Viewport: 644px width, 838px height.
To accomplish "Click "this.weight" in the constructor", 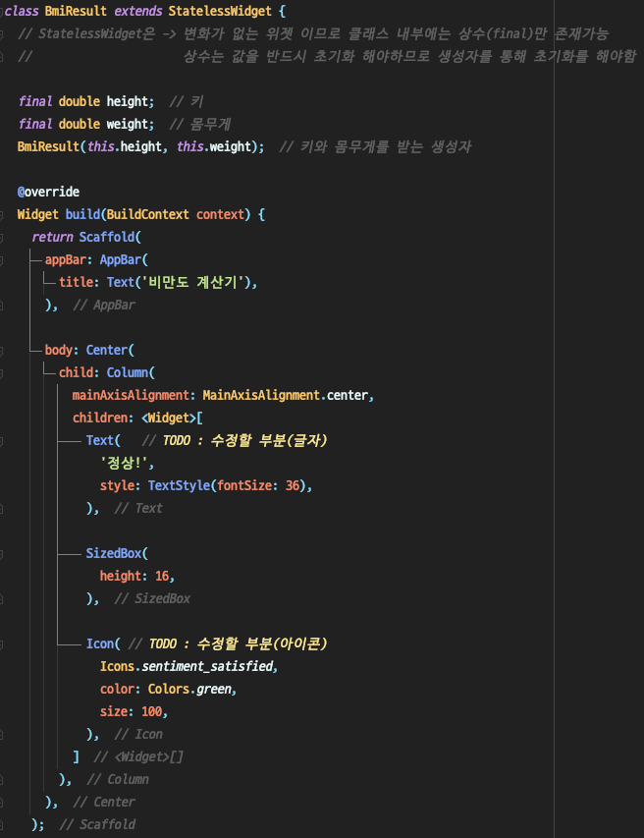I will coord(214,146).
